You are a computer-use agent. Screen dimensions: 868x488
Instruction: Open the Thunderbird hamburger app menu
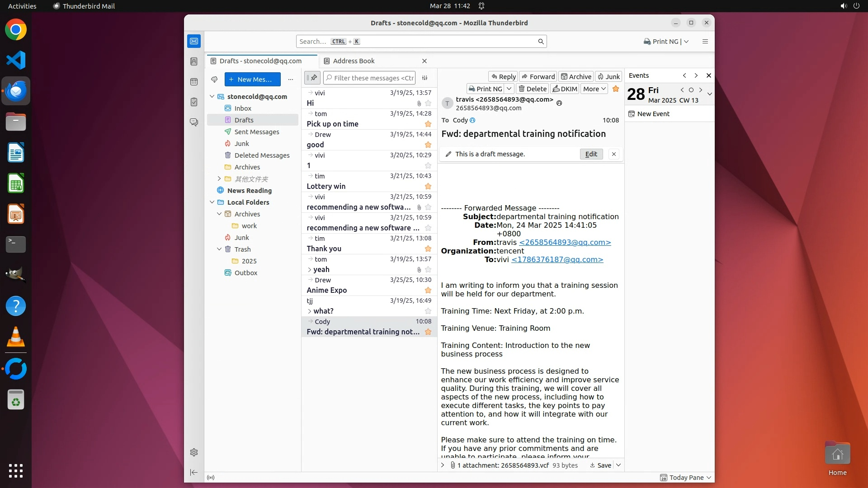coord(705,42)
